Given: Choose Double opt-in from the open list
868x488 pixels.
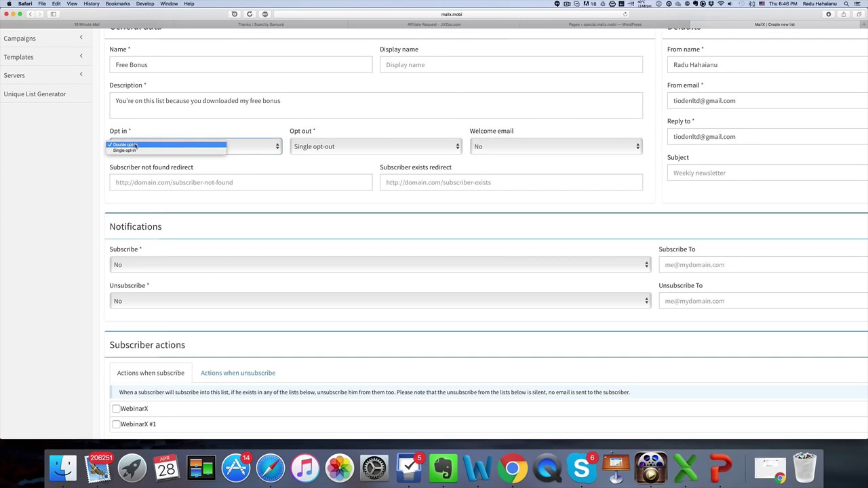Looking at the screenshot, I should coord(166,144).
